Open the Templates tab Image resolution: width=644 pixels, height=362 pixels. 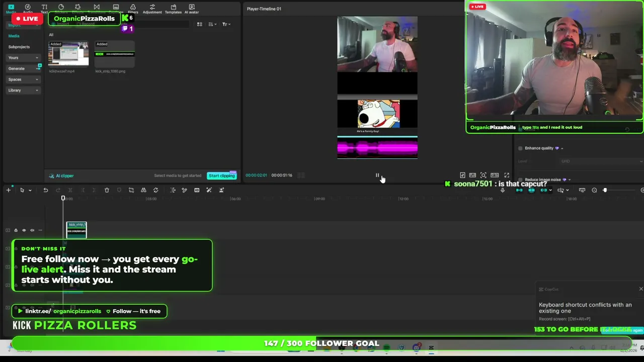click(173, 9)
